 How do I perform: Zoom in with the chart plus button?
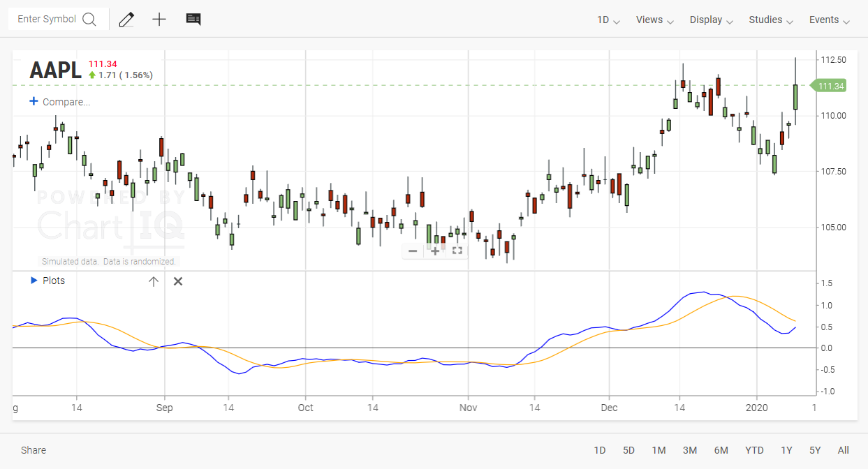(435, 251)
